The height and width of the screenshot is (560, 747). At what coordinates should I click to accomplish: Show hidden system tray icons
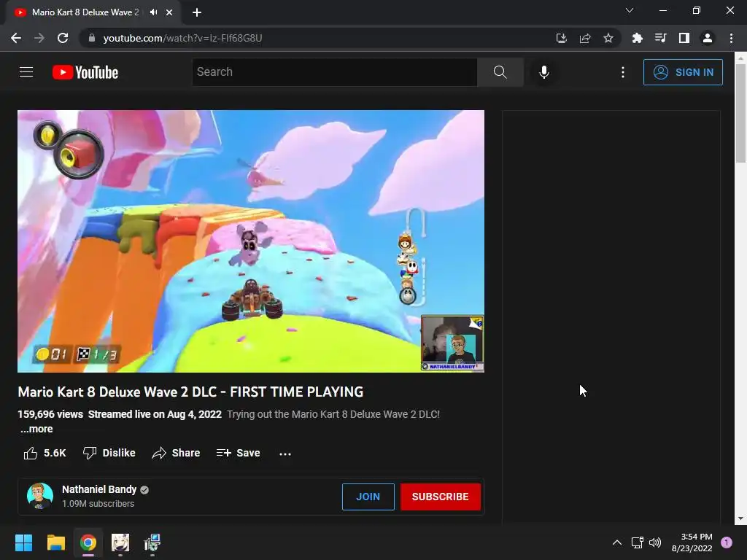point(616,542)
